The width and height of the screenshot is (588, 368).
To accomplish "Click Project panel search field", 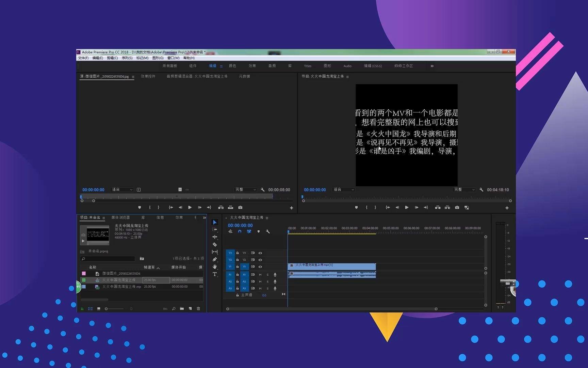I will click(108, 259).
